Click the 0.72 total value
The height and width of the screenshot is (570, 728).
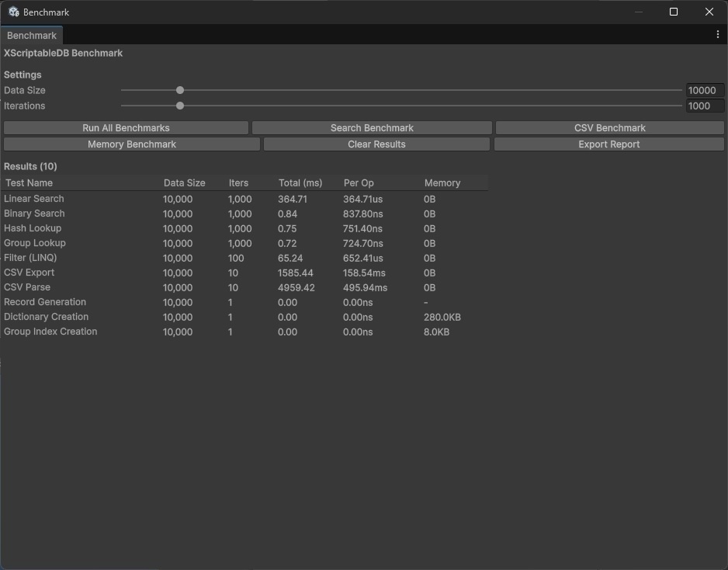click(287, 243)
